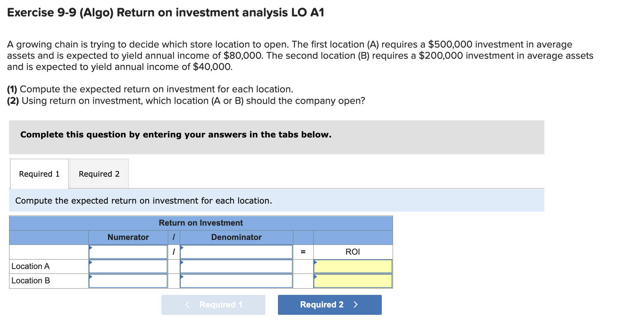644x333 pixels.
Task: Open the dropdown in Location B's Denominator cell
Action: pyautogui.click(x=182, y=277)
